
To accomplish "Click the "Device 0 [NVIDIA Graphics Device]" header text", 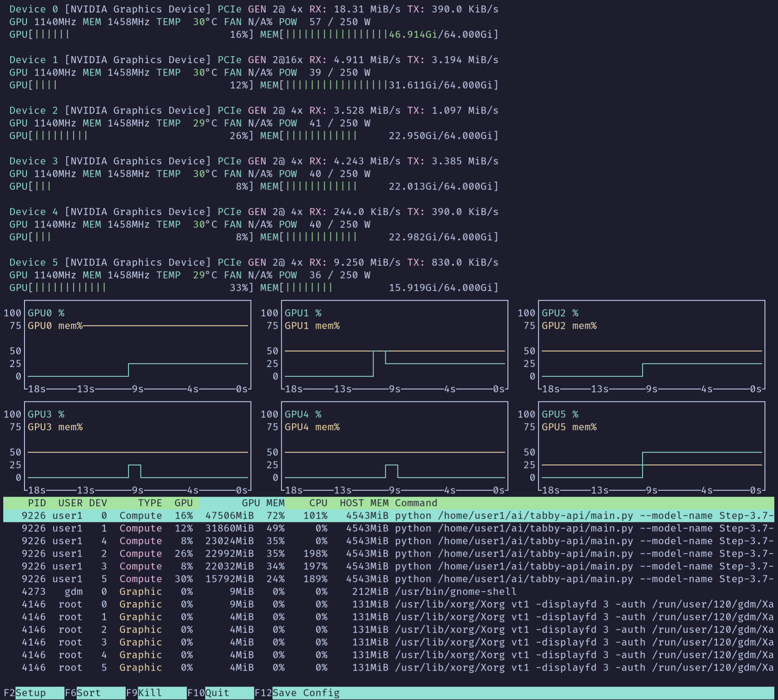I will [110, 9].
